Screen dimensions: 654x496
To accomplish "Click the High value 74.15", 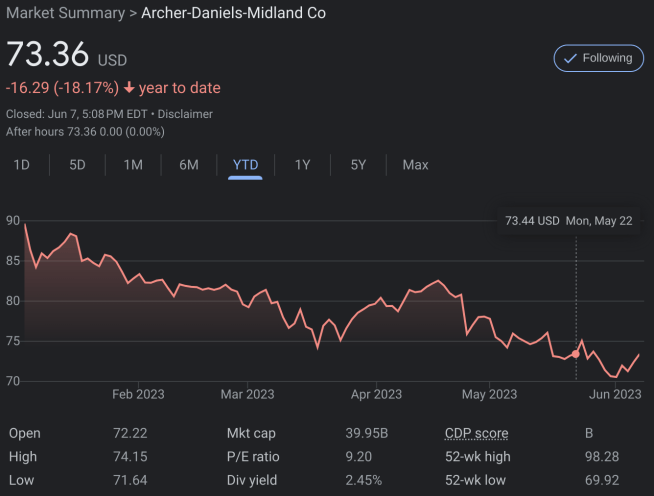I will tap(130, 457).
